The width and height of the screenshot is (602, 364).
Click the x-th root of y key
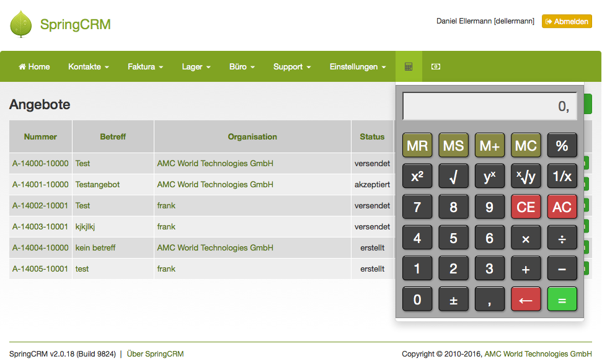click(526, 176)
